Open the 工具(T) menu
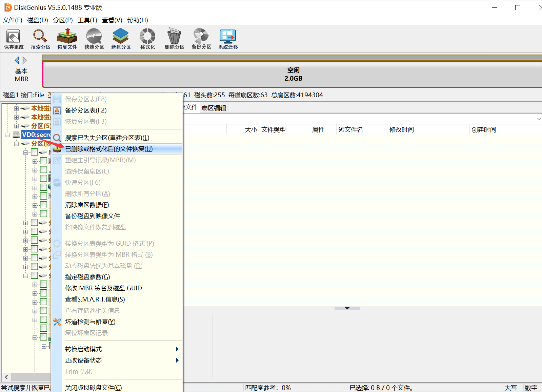The width and height of the screenshot is (542, 392). coord(87,20)
